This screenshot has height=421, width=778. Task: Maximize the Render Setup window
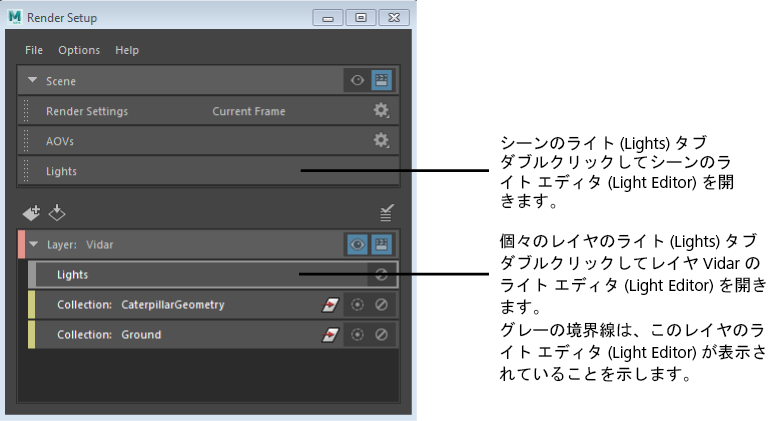361,18
